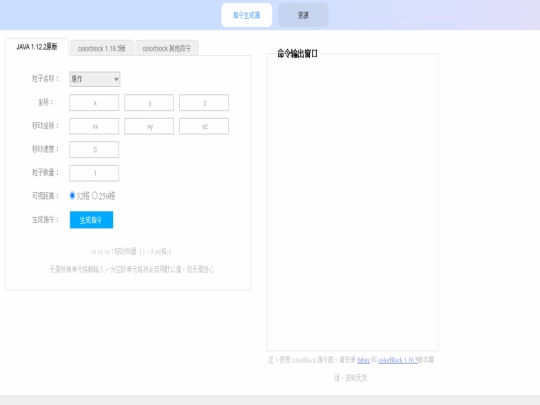The height and width of the screenshot is (405, 540).
Task: Select the 移动速度 speed input field
Action: tap(94, 149)
